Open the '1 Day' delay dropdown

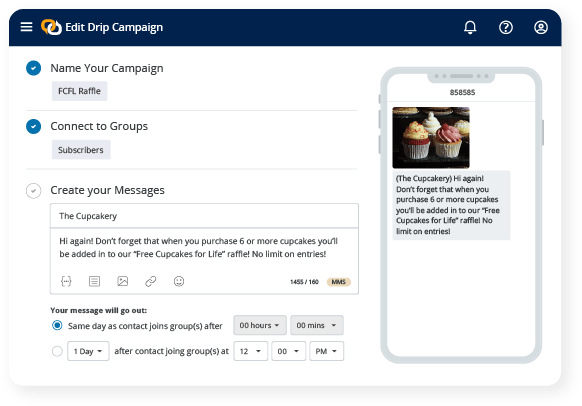[x=88, y=351]
